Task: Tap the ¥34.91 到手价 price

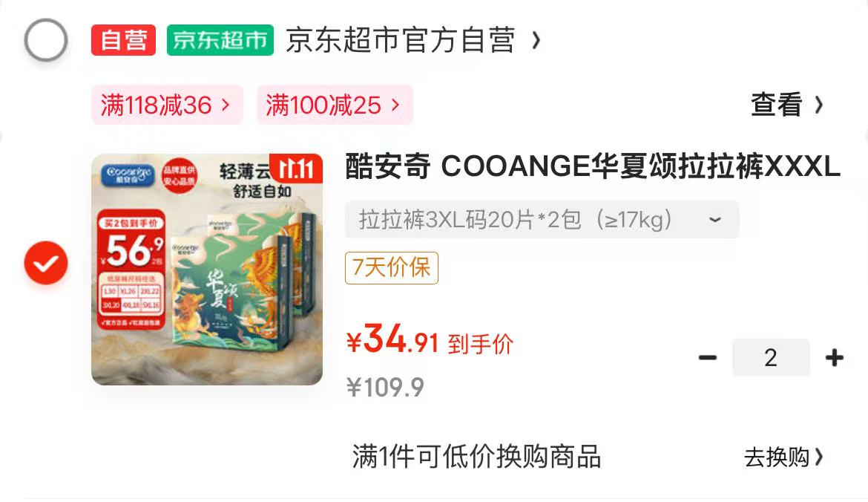Action: point(430,339)
